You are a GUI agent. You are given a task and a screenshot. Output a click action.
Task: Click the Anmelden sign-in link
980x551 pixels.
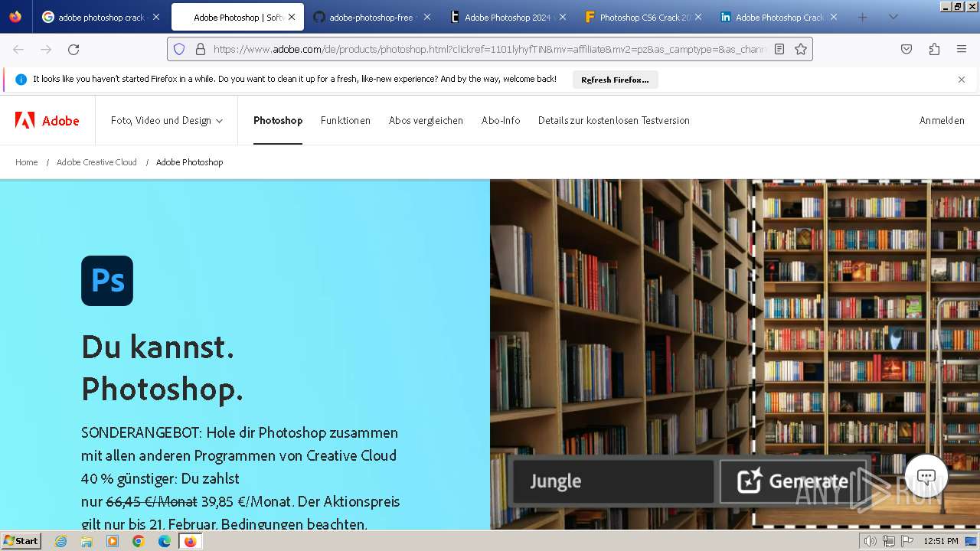tap(942, 120)
